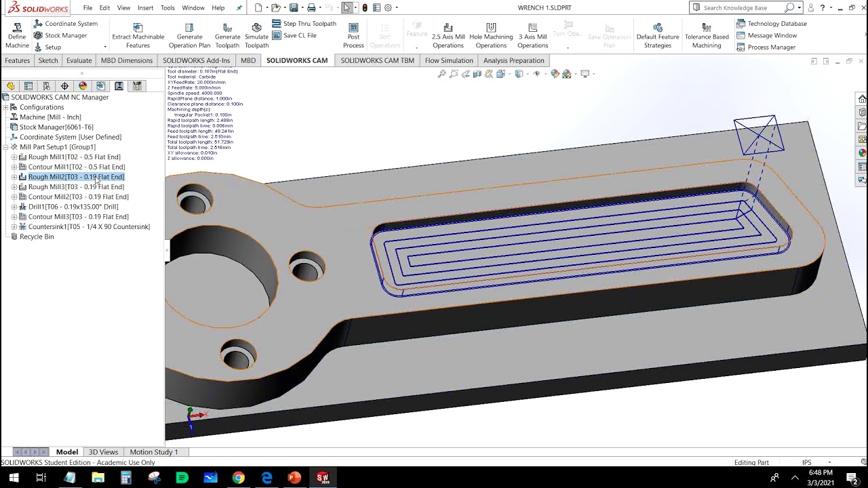Open the Process Manager
Screen dimensions: 868x488
[x=766, y=47]
